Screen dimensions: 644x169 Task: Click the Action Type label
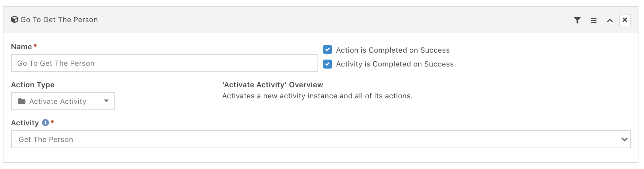(33, 85)
